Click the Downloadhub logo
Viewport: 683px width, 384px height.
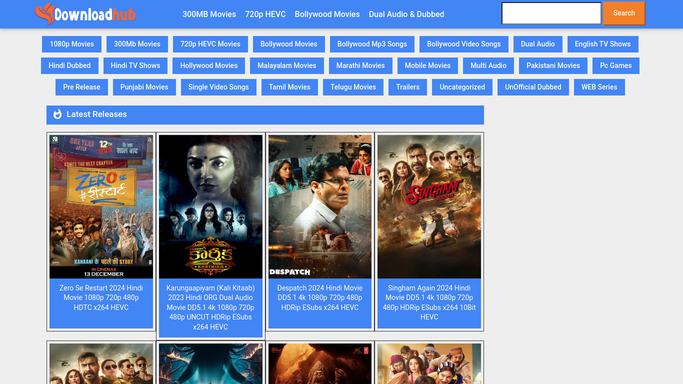coord(85,14)
